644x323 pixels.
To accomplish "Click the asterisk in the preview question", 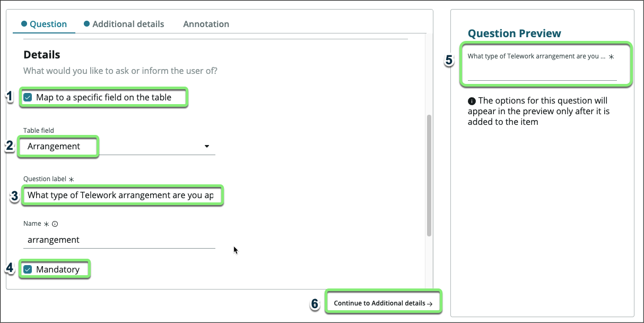I will tap(611, 57).
